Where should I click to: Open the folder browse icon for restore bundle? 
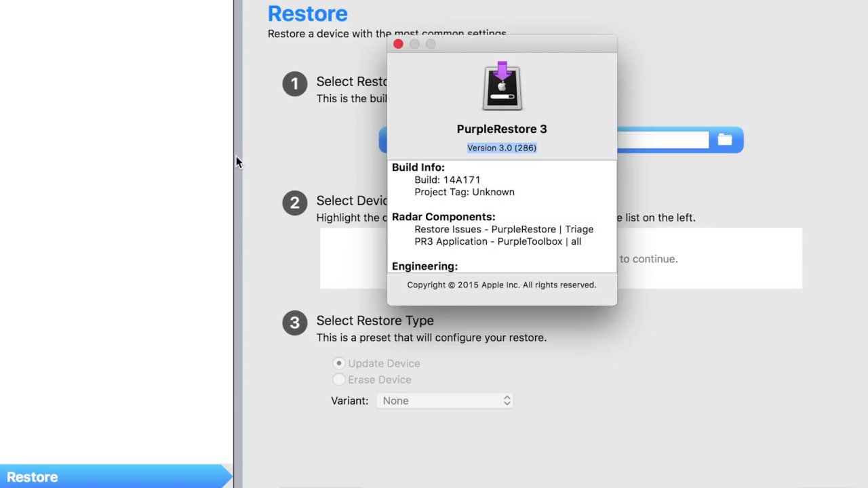(x=725, y=140)
